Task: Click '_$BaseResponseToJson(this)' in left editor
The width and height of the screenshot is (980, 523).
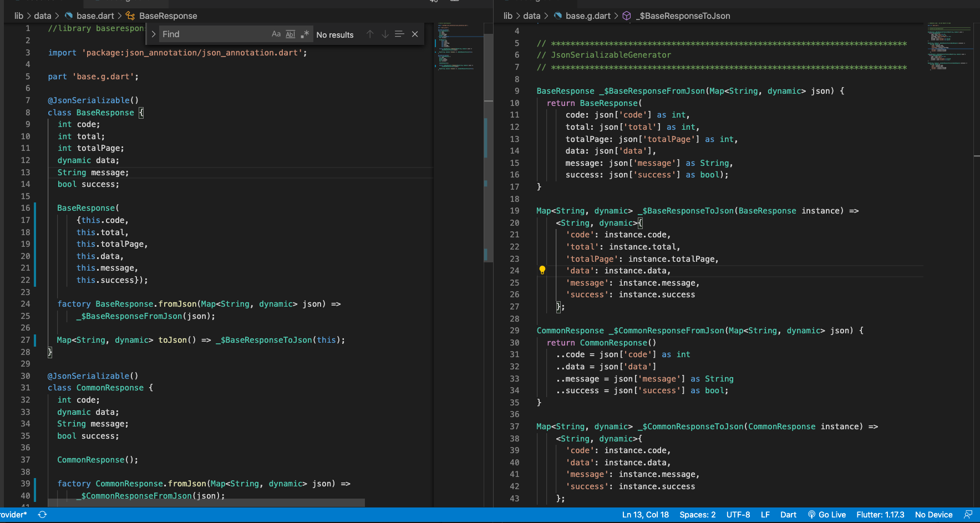Action: tap(278, 340)
